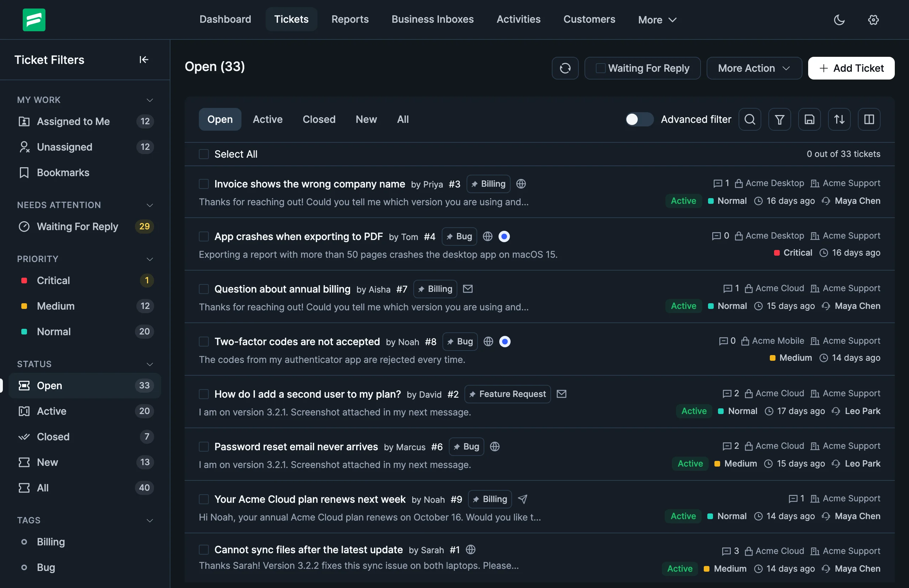Open ticket search with the magnifier icon

[x=750, y=120]
